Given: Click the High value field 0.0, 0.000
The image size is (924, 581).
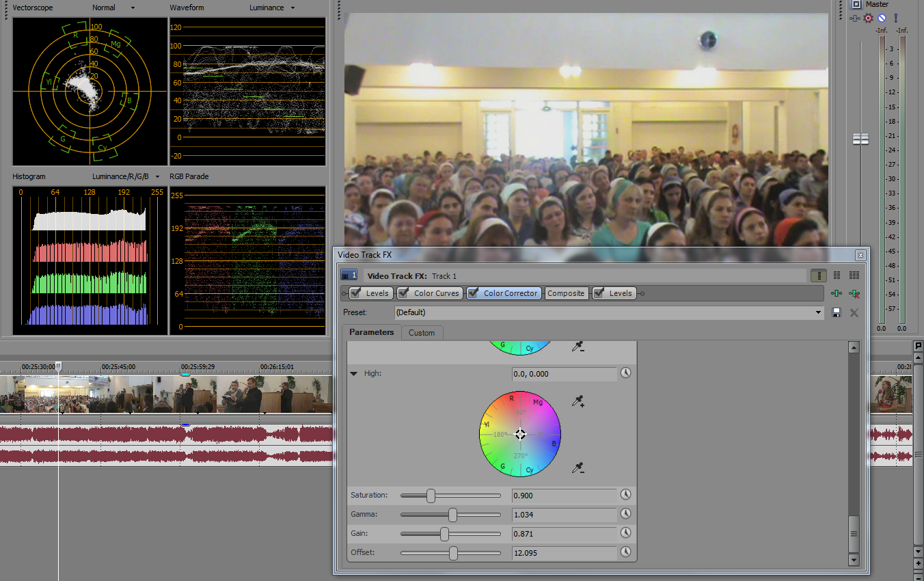Looking at the screenshot, I should (564, 374).
